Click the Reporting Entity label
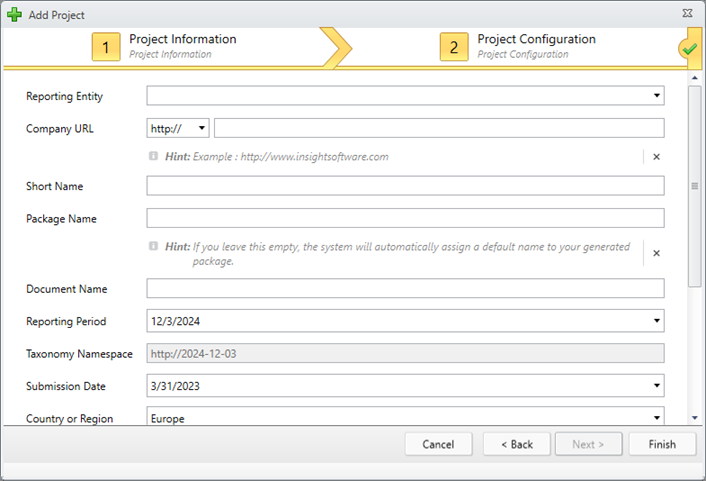Image resolution: width=706 pixels, height=481 pixels. (64, 96)
